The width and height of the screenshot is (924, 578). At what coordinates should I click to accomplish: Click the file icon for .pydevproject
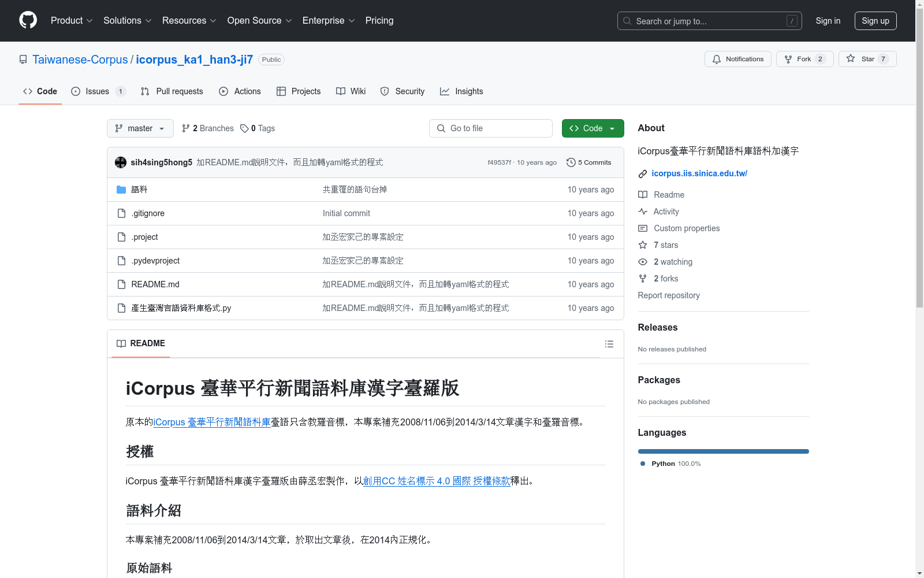(x=121, y=261)
